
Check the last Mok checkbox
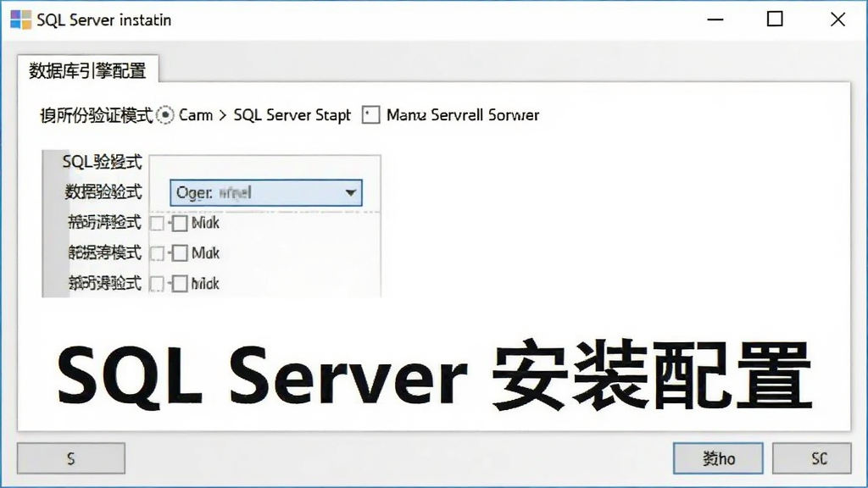point(180,284)
